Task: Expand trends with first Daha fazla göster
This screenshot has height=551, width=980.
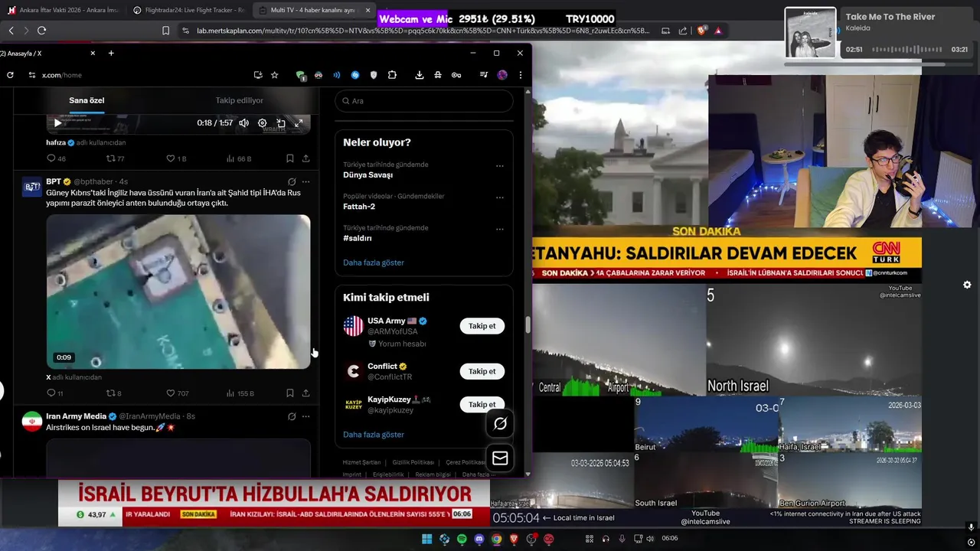Action: pos(374,262)
